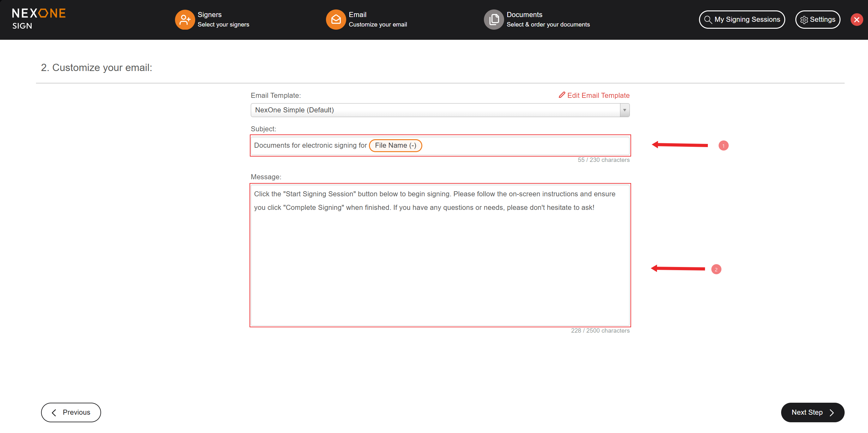This screenshot has width=868, height=433.
Task: Select the NexOne Simple (Default) combo box
Action: pyautogui.click(x=435, y=110)
